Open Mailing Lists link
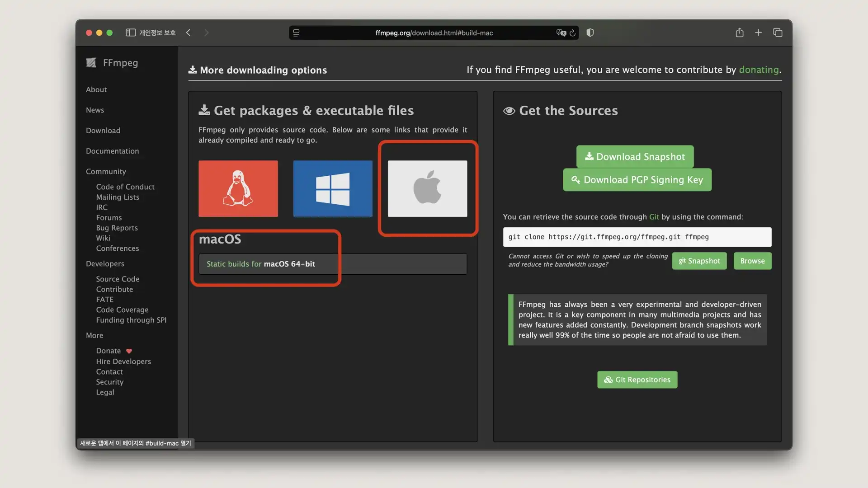 (x=118, y=197)
